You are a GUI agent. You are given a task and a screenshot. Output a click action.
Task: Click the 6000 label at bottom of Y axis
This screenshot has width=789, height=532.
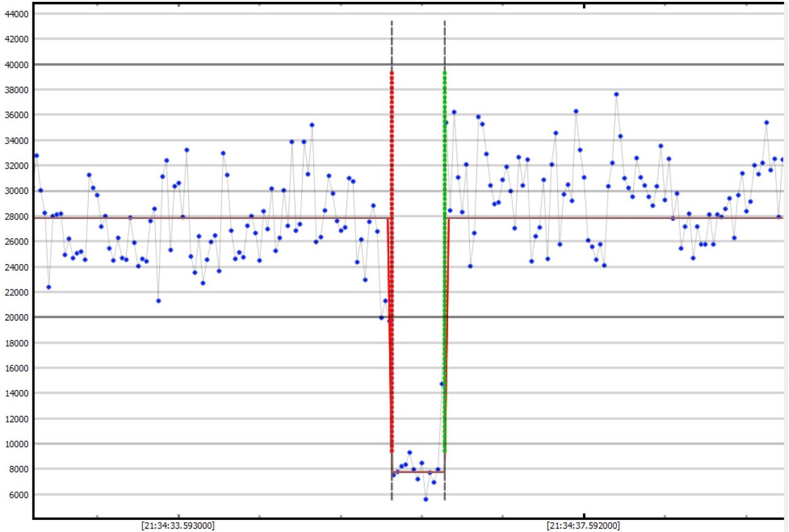(18, 494)
